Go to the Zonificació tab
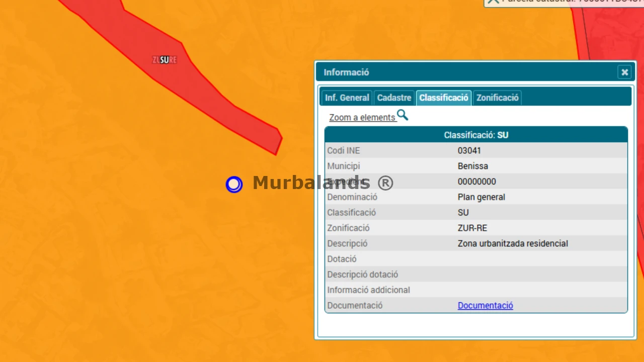644x362 pixels. click(x=497, y=98)
